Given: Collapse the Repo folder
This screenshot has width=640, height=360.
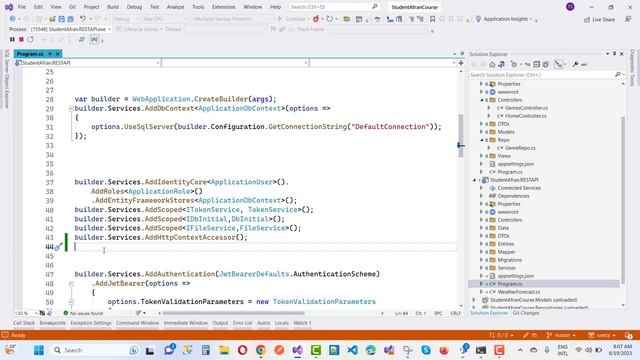Looking at the screenshot, I should click(482, 140).
